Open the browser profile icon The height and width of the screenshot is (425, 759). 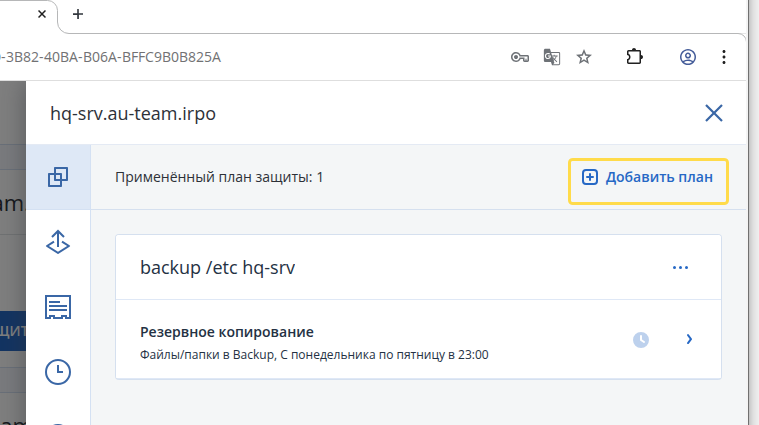(687, 57)
